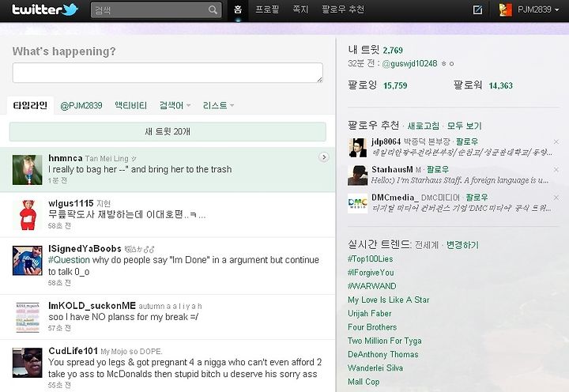Focus the top search field

coord(156,10)
